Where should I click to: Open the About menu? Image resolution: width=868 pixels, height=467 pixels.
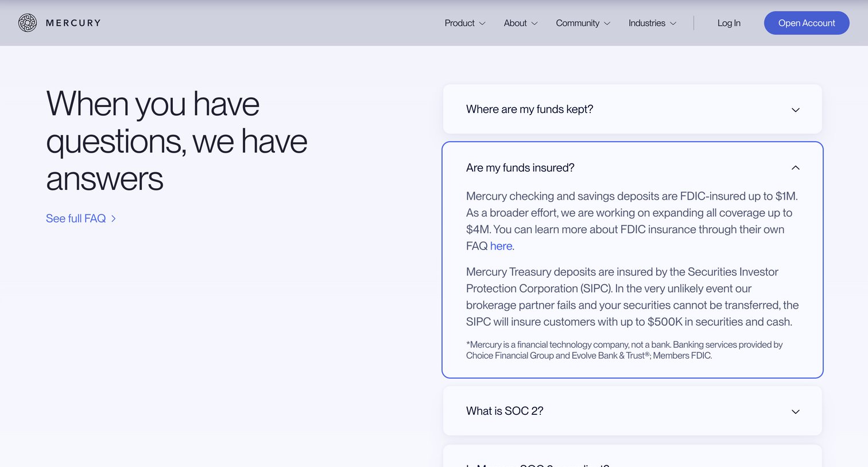(x=521, y=23)
